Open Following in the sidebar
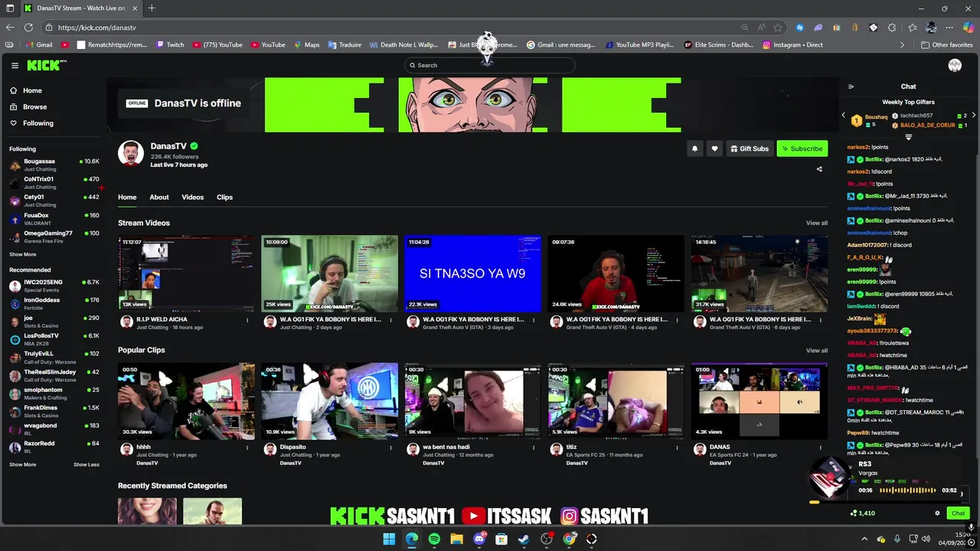This screenshot has height=551, width=980. point(31,123)
